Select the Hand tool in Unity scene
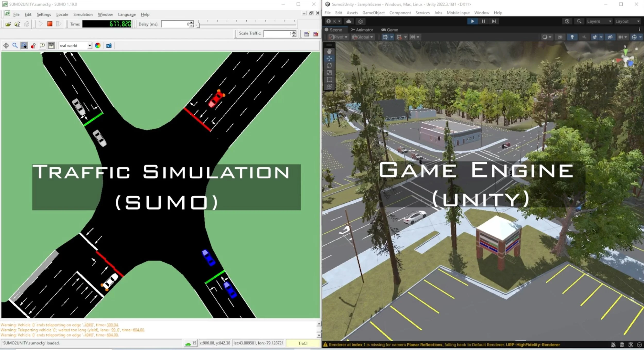 (x=329, y=51)
